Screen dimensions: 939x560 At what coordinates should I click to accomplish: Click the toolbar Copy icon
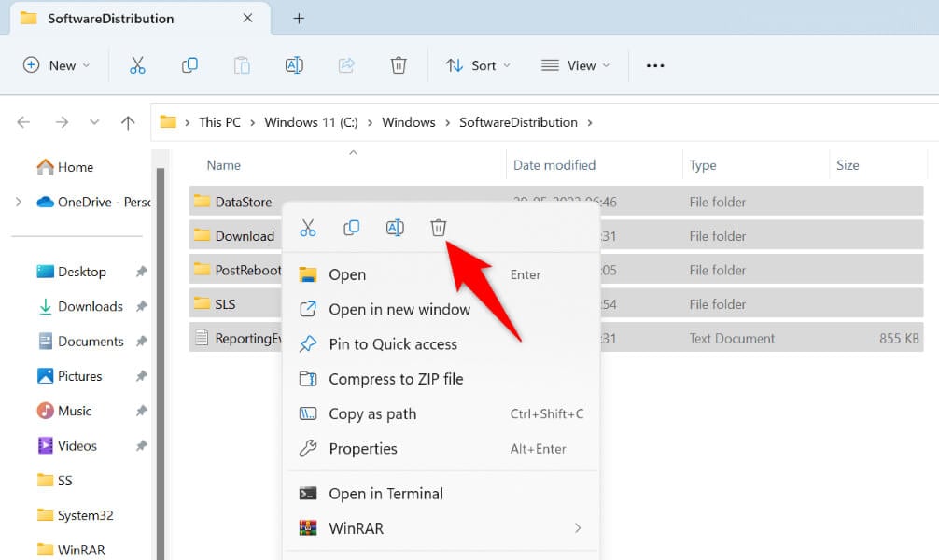click(189, 65)
